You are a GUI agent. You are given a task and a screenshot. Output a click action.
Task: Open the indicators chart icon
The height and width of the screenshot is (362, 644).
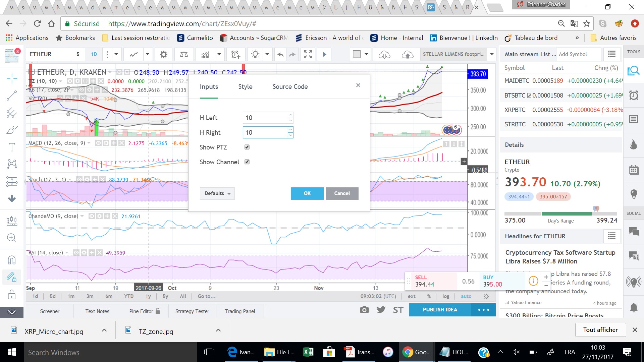[x=205, y=54]
